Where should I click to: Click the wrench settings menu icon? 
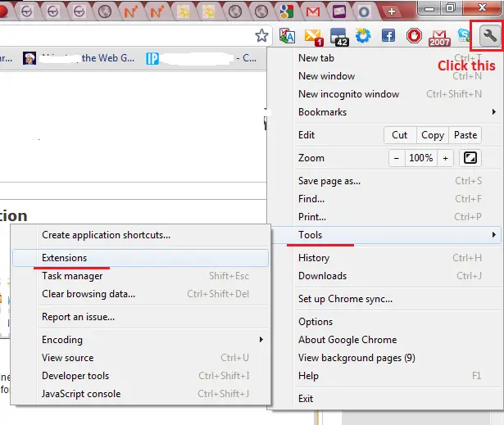489,35
